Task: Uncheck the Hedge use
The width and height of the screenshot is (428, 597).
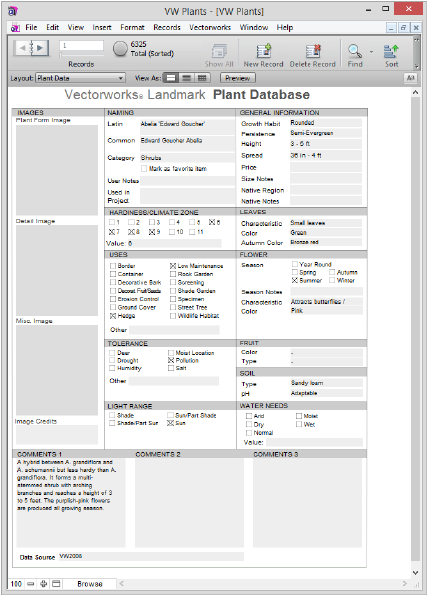Action: [x=113, y=316]
